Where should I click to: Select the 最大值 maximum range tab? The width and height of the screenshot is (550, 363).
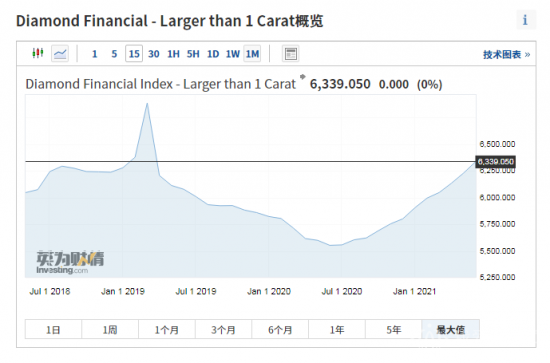(x=451, y=329)
